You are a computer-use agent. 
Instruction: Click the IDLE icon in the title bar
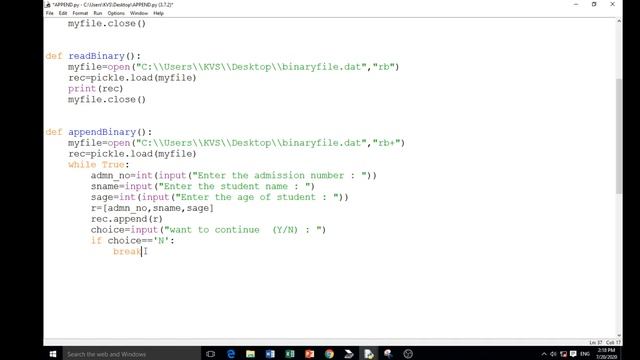coord(48,4)
